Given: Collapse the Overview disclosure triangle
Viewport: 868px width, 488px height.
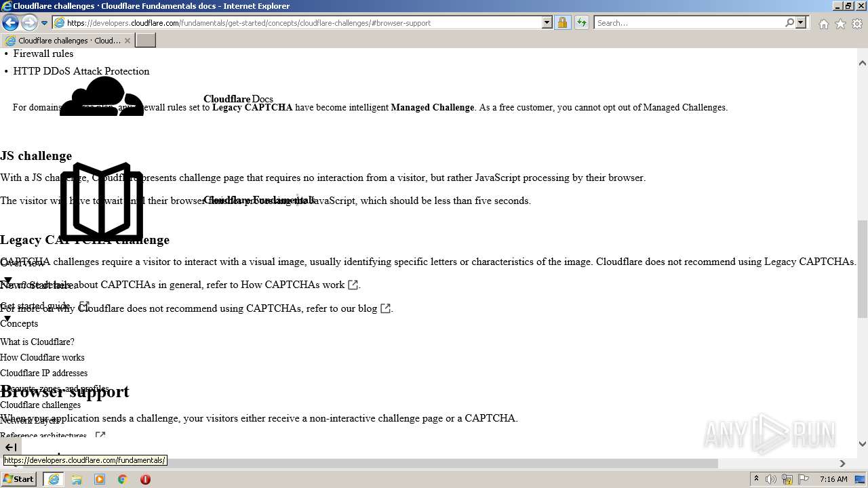Looking at the screenshot, I should [x=8, y=280].
